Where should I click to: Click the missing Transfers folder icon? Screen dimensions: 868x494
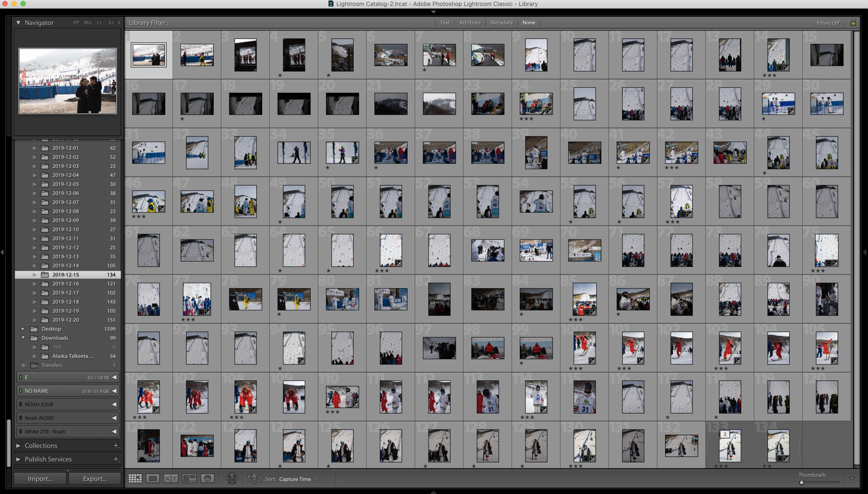(x=34, y=365)
